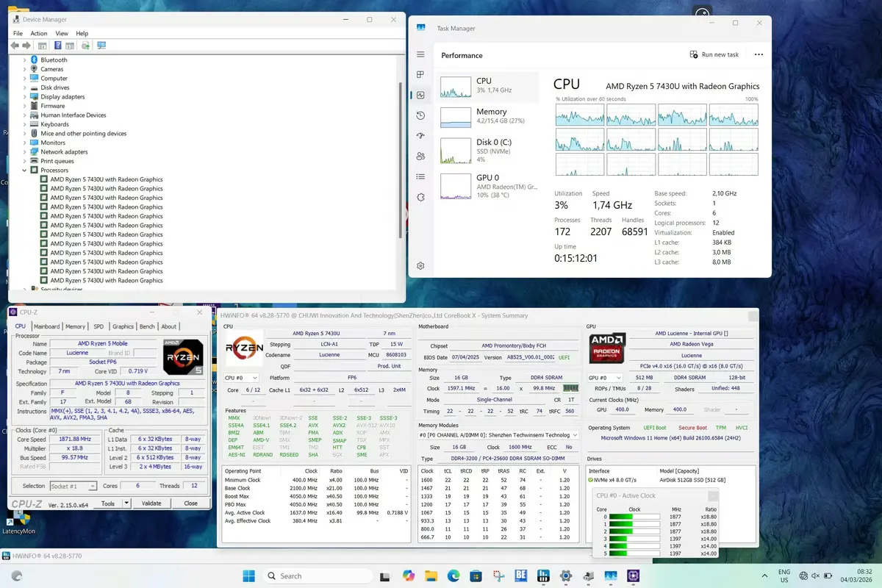Screen dimensions: 882x588
Task: Collapse the Processors tree in Device Manager
Action: point(24,170)
